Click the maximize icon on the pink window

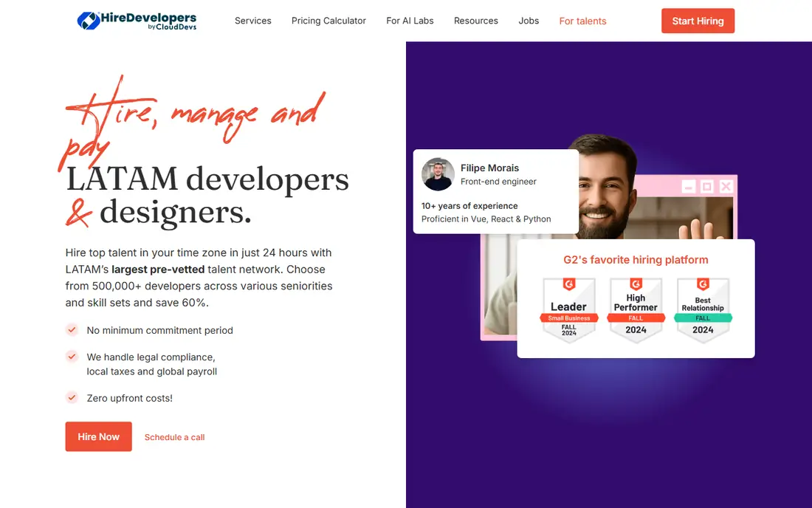pyautogui.click(x=707, y=186)
